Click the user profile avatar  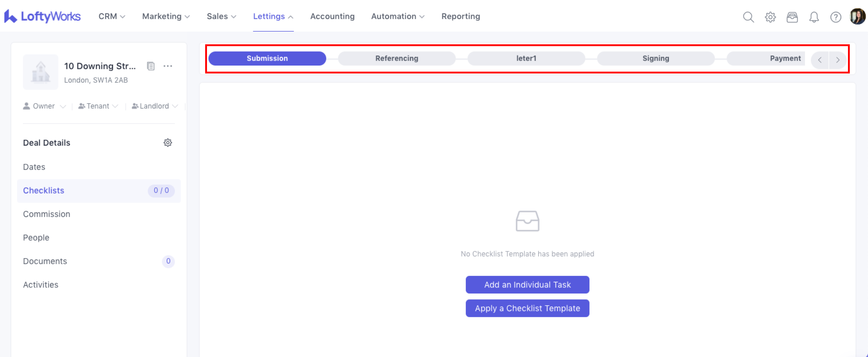coord(857,16)
